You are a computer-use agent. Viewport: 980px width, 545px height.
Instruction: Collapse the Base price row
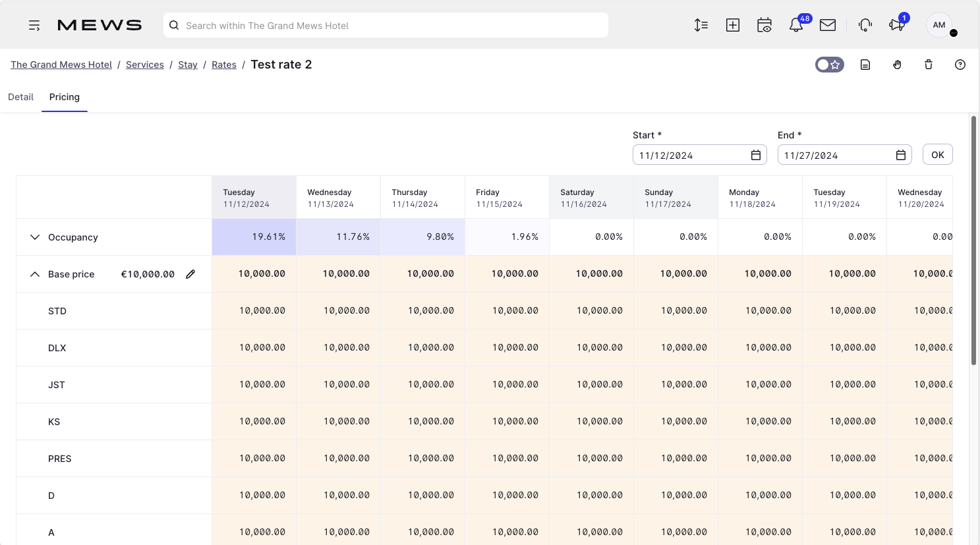(34, 274)
